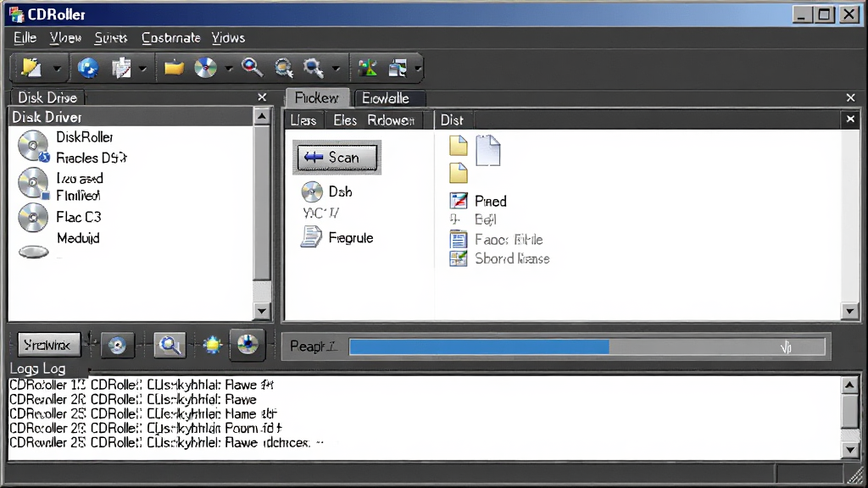Open the Vlew menu
Viewport: 868px width, 488px height.
click(65, 37)
